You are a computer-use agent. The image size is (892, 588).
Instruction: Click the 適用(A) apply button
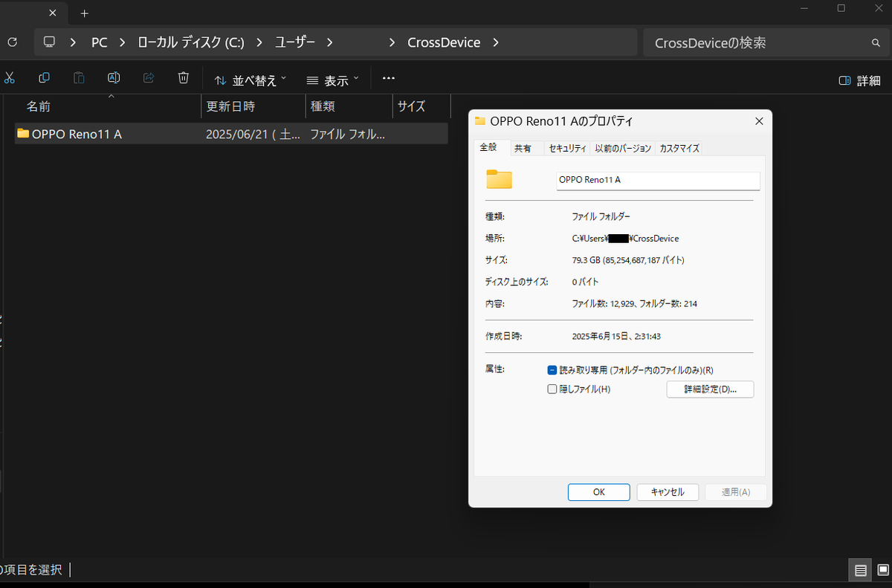[735, 492]
